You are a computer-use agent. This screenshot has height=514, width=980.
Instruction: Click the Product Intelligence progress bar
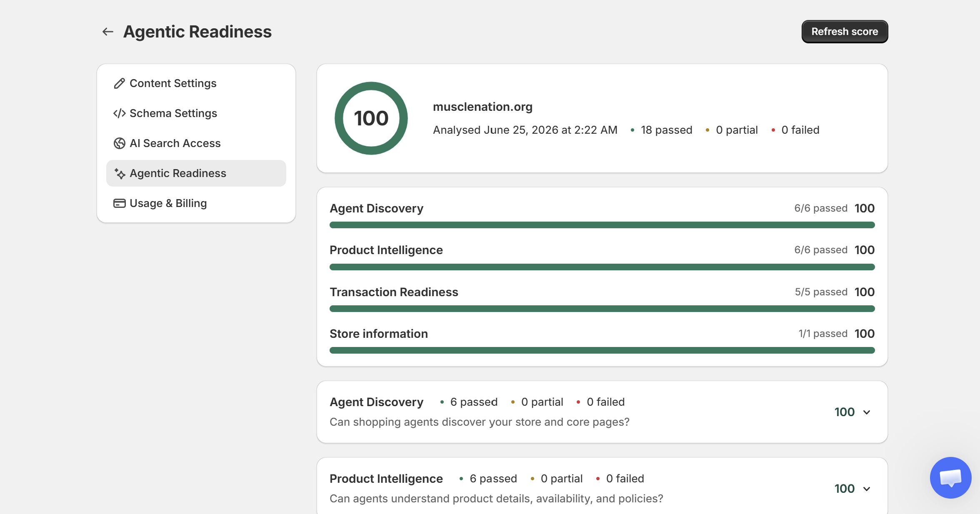tap(602, 267)
